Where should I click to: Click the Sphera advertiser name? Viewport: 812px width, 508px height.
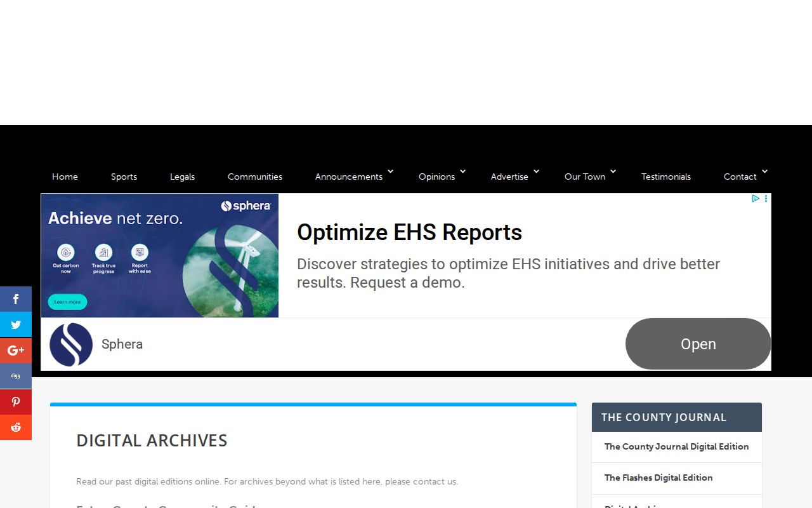tap(122, 344)
